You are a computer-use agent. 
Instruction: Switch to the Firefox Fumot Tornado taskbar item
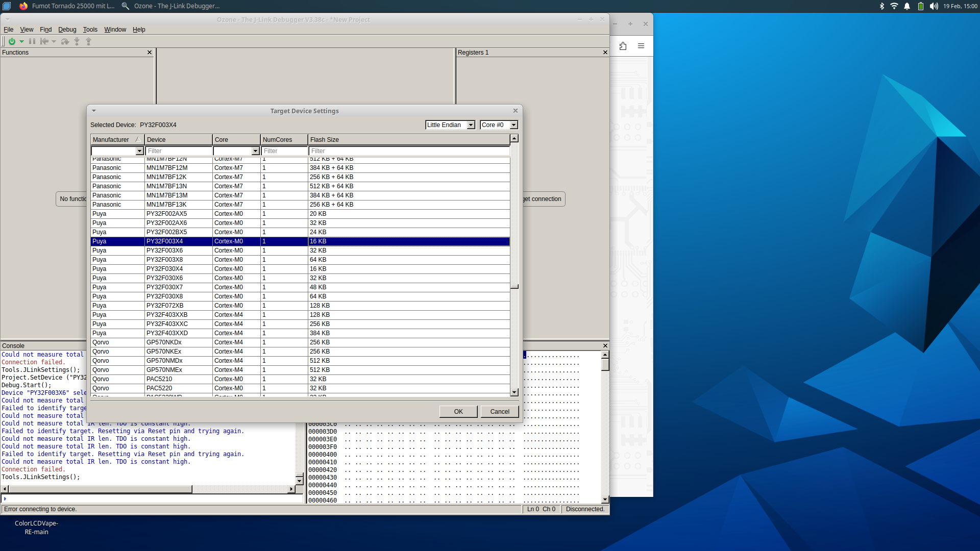coord(67,6)
